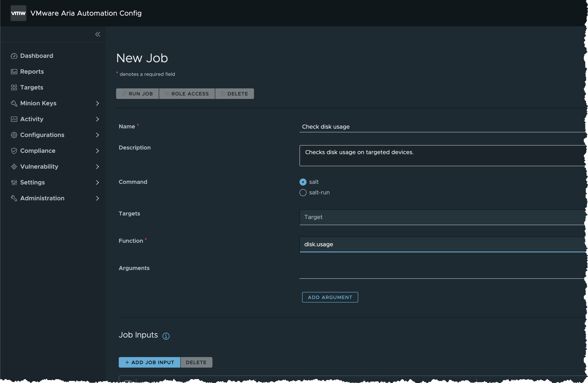Click the RUN JOB button
The image size is (588, 383).
point(137,94)
